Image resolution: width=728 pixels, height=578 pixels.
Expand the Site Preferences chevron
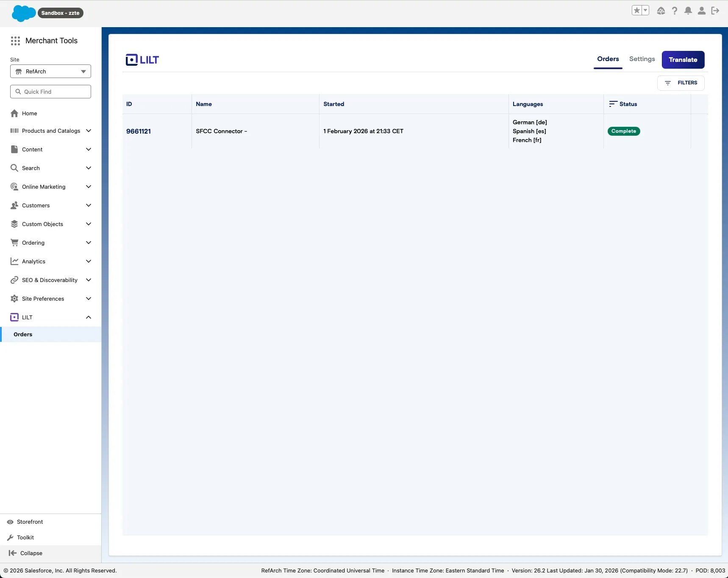click(89, 299)
